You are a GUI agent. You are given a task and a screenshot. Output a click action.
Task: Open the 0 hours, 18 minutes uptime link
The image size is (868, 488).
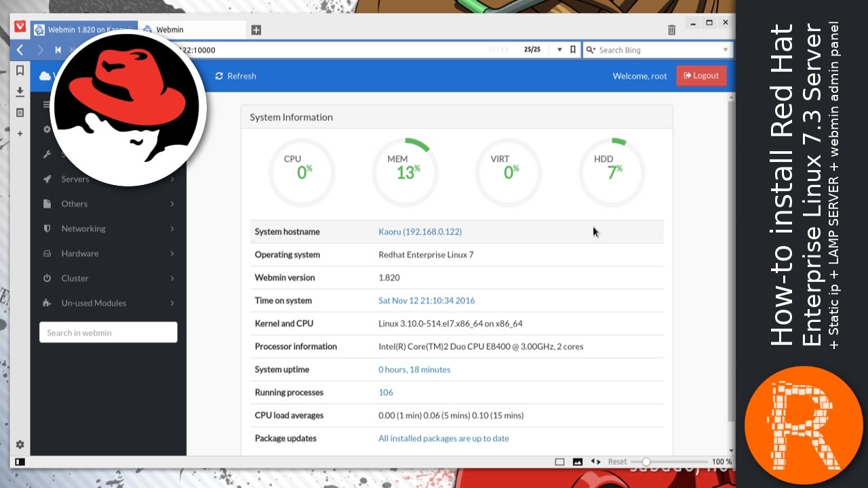pos(414,369)
